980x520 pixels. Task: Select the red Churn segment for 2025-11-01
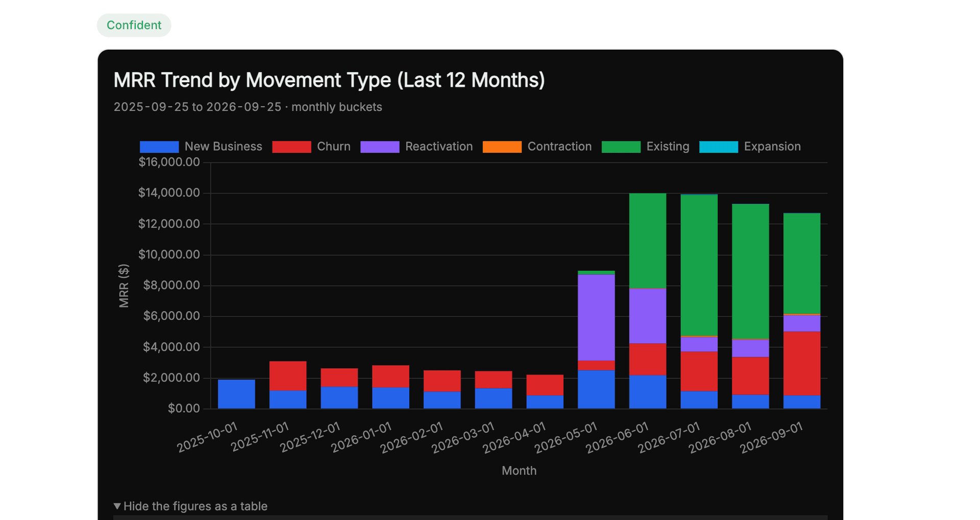point(288,376)
